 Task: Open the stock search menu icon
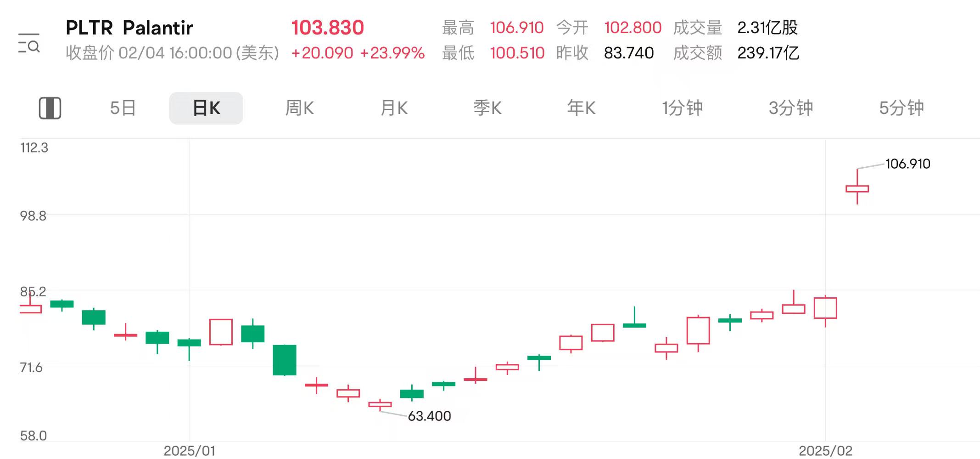coord(29,43)
